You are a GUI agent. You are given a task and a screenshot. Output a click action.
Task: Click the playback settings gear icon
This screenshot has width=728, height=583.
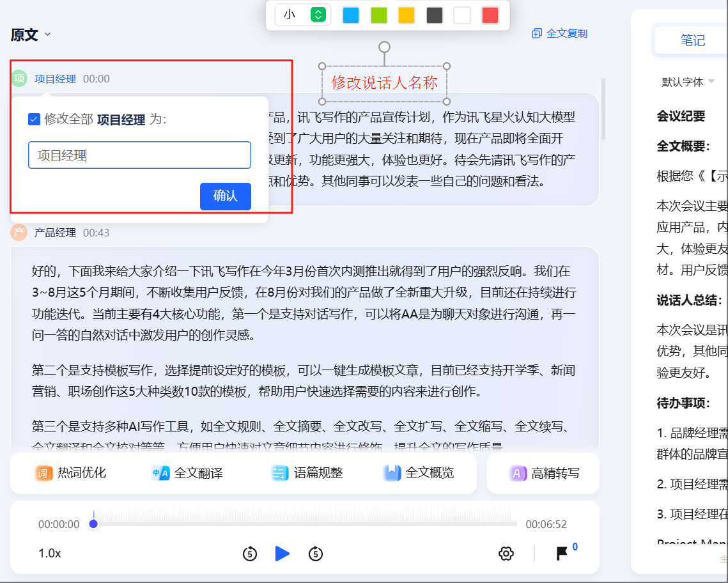506,554
